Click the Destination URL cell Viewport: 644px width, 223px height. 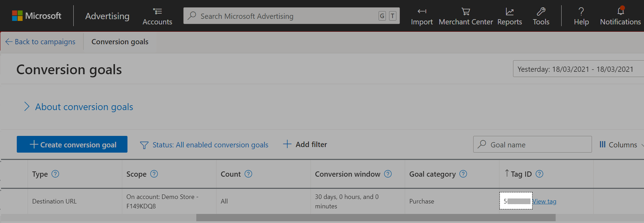pos(54,201)
